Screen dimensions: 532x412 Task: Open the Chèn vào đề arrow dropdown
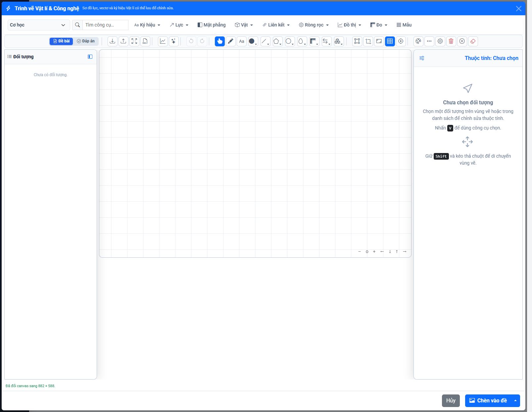(515, 401)
